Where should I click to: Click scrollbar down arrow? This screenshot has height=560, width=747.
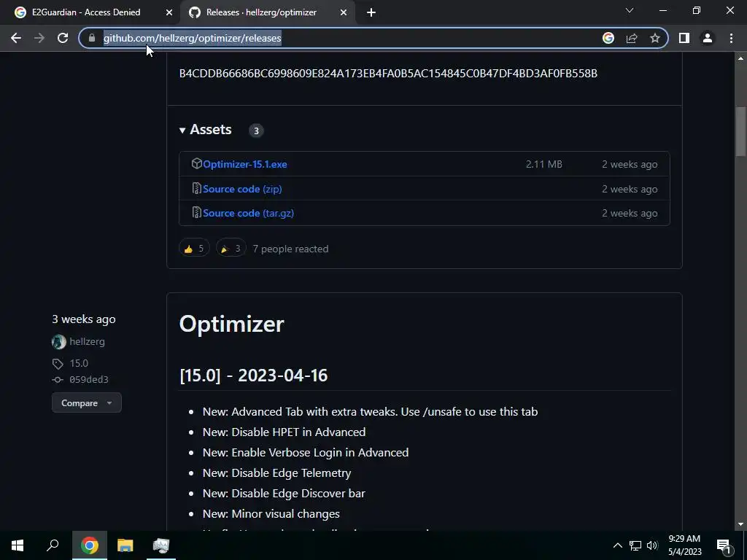(x=740, y=524)
